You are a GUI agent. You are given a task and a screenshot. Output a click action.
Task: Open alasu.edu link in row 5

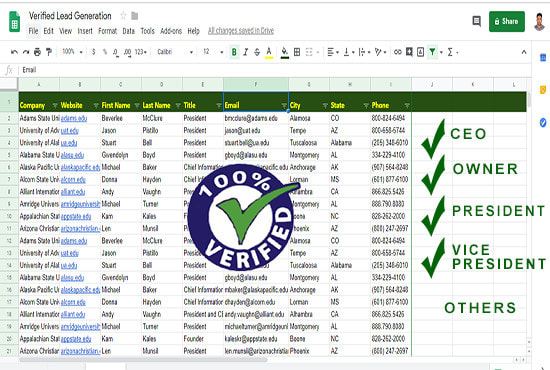72,155
